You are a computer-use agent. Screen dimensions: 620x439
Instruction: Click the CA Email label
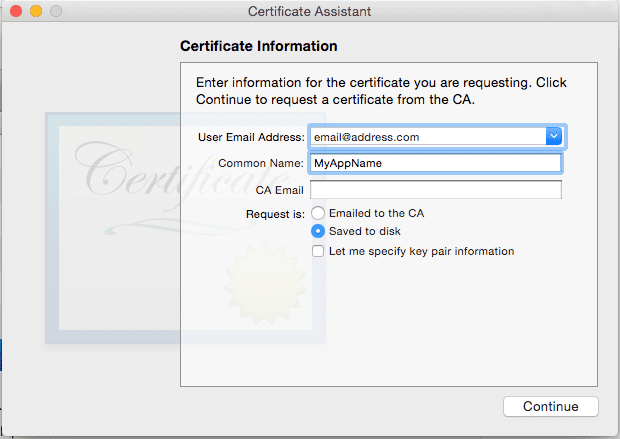coord(280,190)
